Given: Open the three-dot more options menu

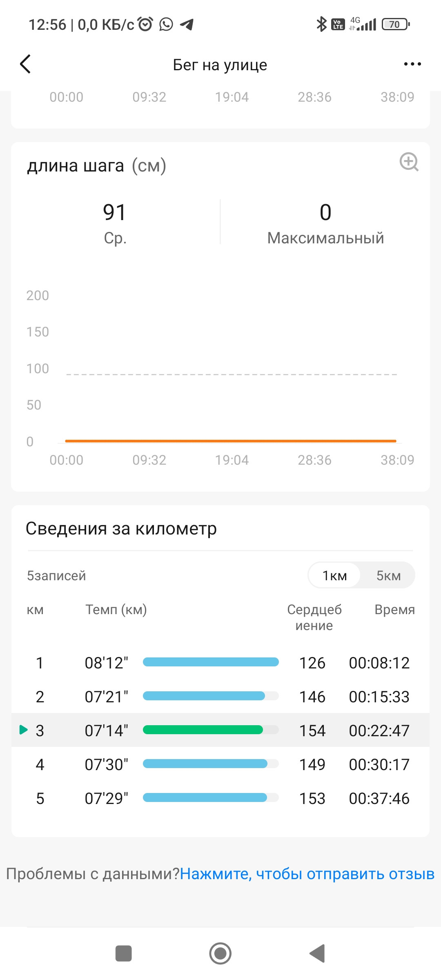Looking at the screenshot, I should pyautogui.click(x=412, y=64).
